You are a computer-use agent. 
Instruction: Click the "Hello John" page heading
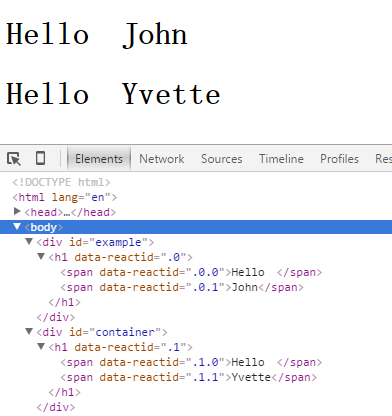coord(97,34)
